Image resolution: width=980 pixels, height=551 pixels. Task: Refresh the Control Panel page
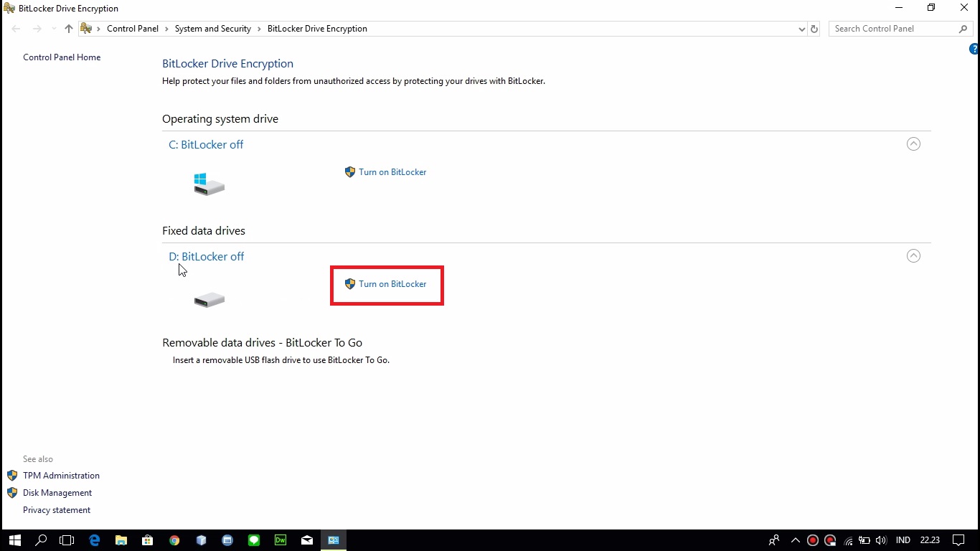pyautogui.click(x=814, y=29)
